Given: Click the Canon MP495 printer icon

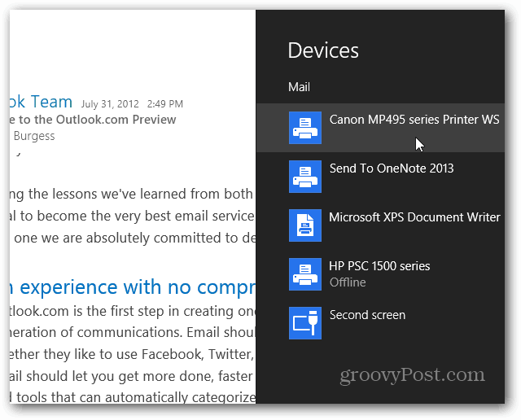Looking at the screenshot, I should tap(305, 128).
